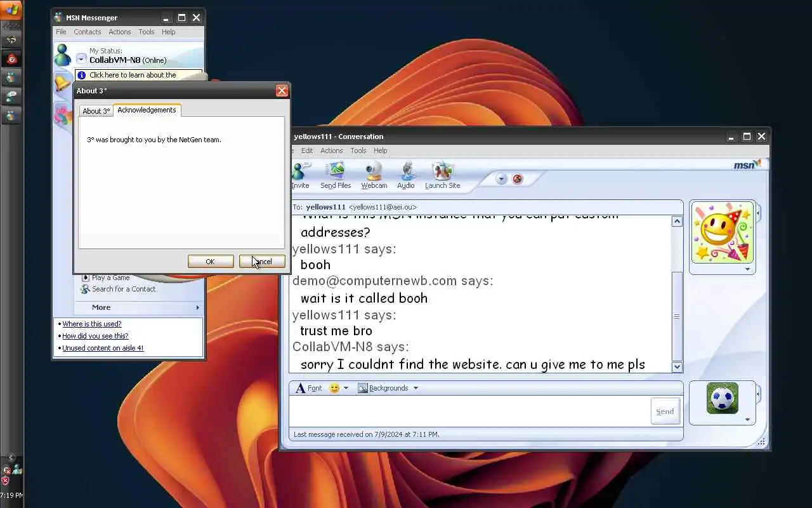Open the Edit menu in conversation window
The image size is (812, 508).
(307, 150)
